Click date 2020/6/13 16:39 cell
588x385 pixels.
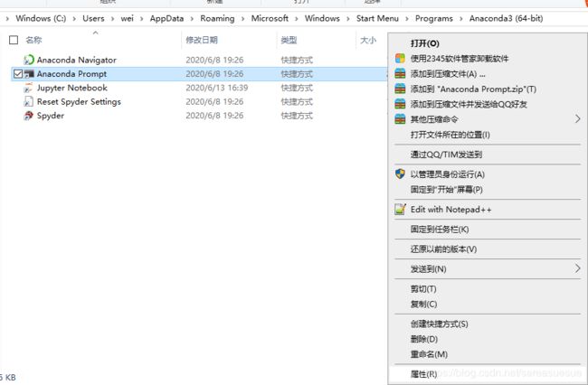tap(217, 88)
